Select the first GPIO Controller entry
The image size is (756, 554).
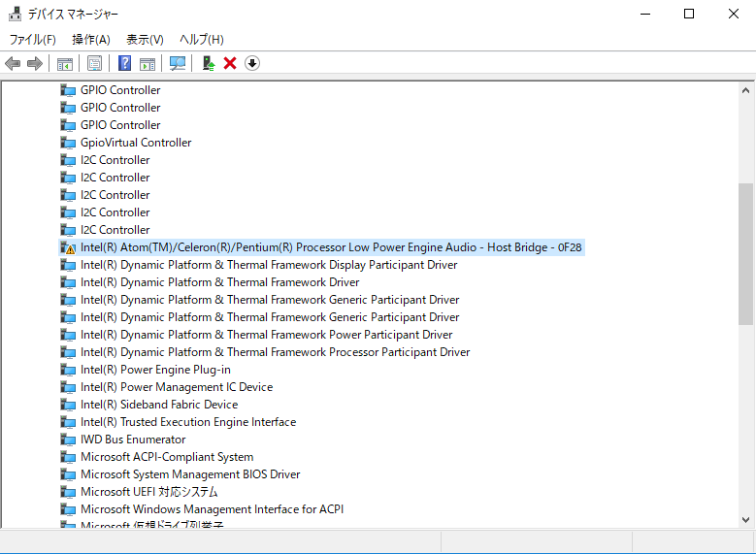pyautogui.click(x=120, y=90)
